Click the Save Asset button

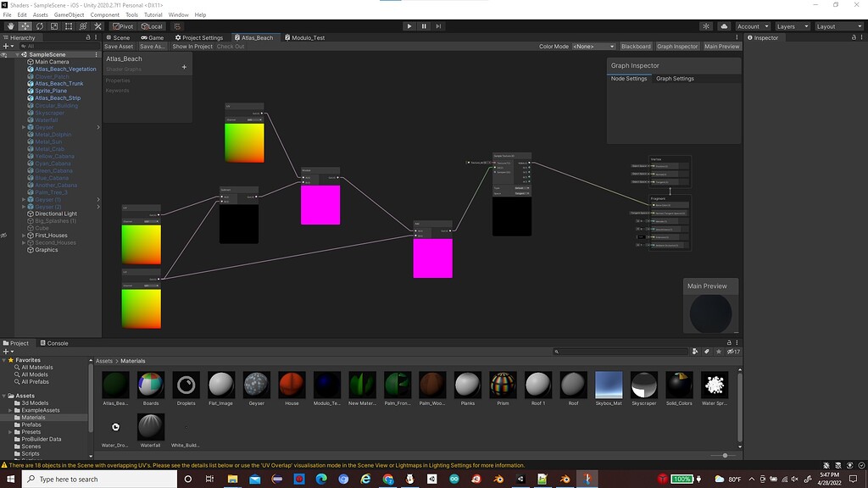(x=120, y=47)
